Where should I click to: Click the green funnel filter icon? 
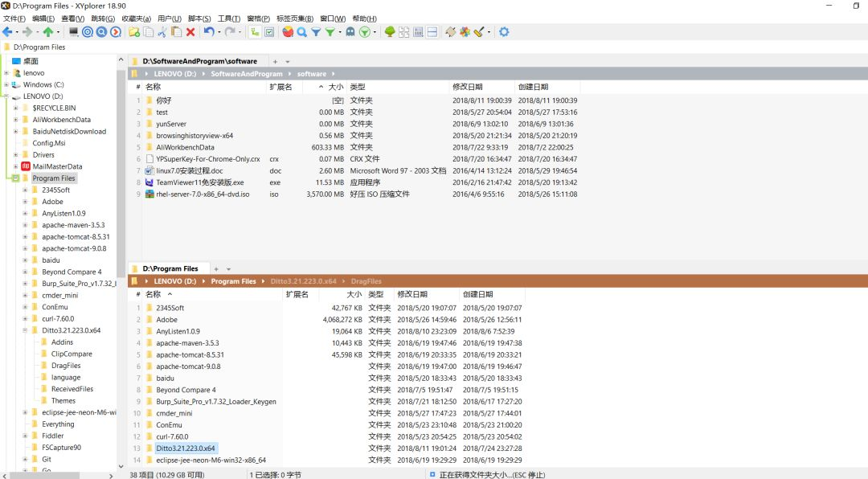click(330, 32)
